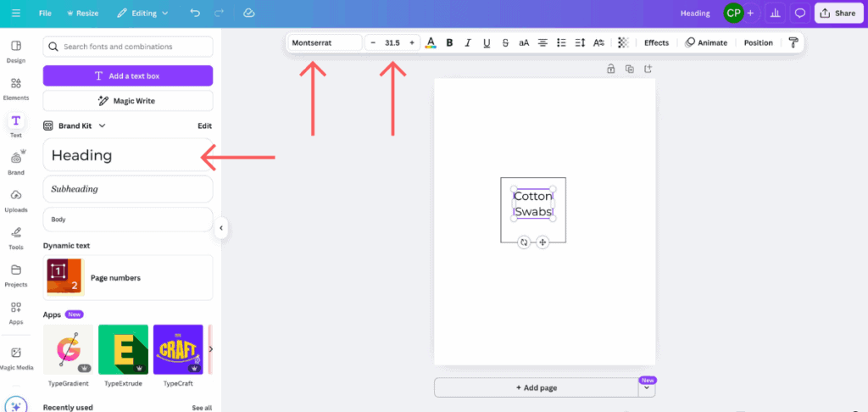Image resolution: width=868 pixels, height=412 pixels.
Task: Open the text color picker
Action: 431,42
